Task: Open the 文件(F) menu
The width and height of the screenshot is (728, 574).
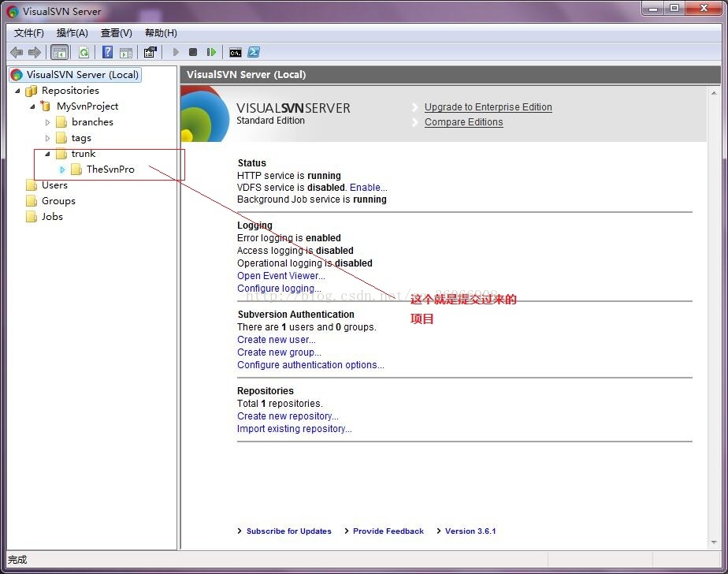Action: click(x=29, y=33)
